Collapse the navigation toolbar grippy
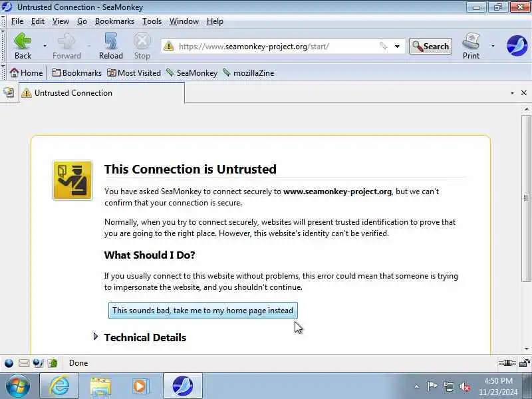Viewport: 532px width, 399px height. 3,46
